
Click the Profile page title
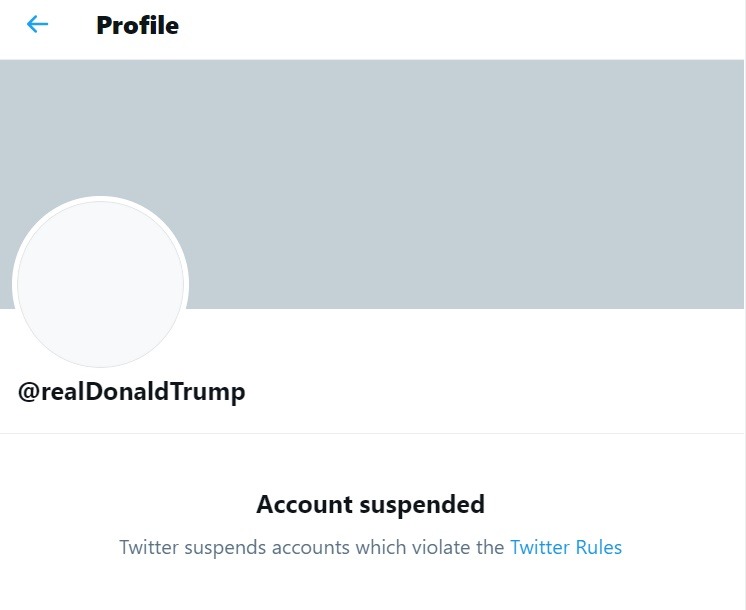pos(137,25)
